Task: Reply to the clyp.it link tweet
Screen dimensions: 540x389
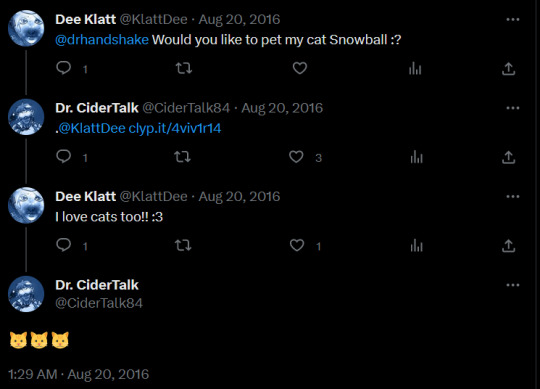Action: click(64, 157)
